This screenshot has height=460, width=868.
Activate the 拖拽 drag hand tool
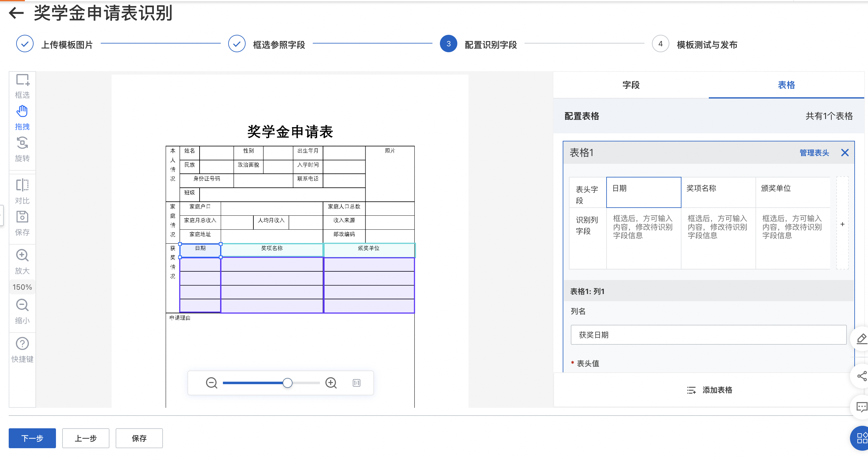[22, 118]
